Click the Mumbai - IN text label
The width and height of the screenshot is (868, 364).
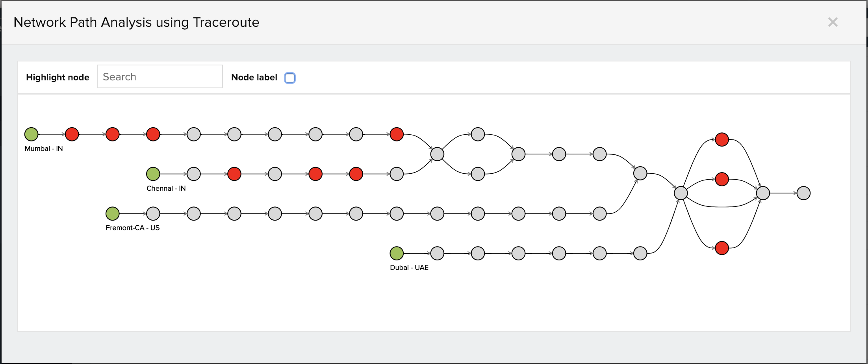pos(44,149)
